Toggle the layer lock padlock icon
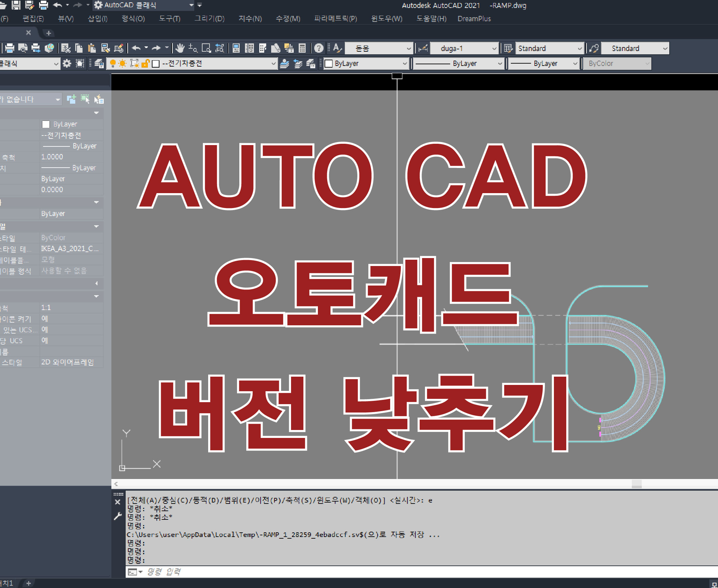718x588 pixels. (146, 63)
